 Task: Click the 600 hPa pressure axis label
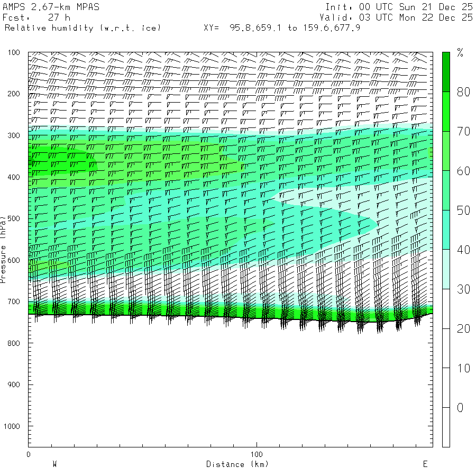[x=14, y=260]
